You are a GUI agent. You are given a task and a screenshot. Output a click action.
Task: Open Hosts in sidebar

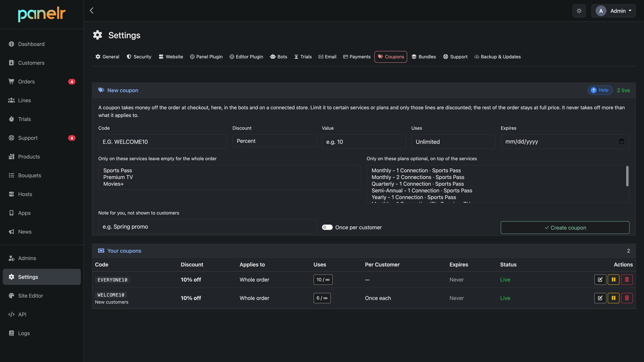(42, 194)
